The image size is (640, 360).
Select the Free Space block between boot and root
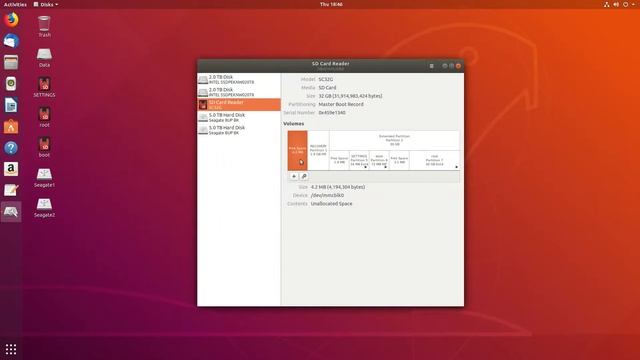pyautogui.click(x=399, y=160)
